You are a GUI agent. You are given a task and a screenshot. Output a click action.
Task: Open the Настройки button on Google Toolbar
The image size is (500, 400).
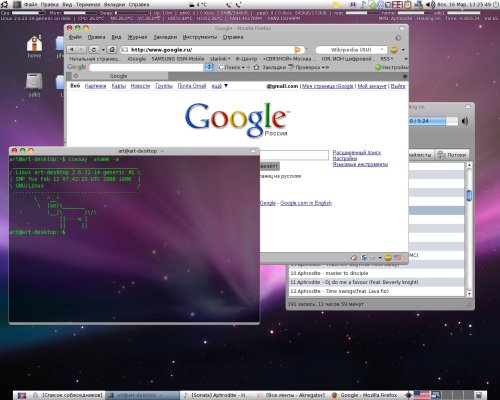pos(391,67)
